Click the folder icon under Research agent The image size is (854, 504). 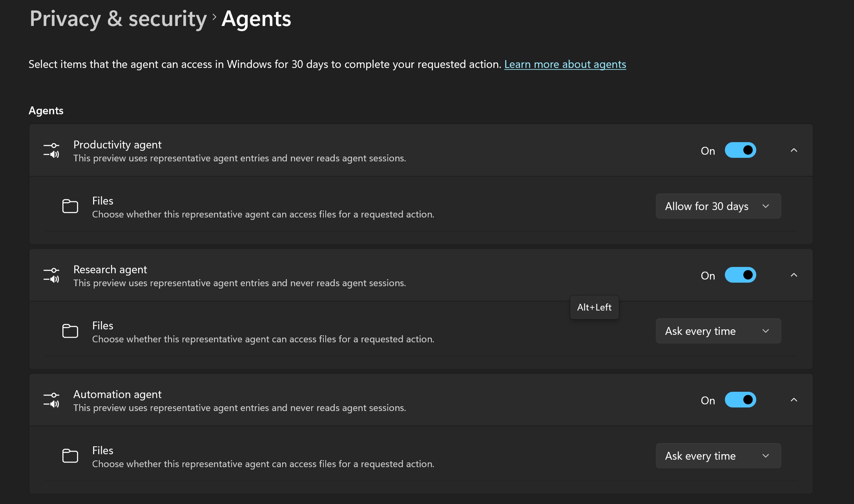70,331
